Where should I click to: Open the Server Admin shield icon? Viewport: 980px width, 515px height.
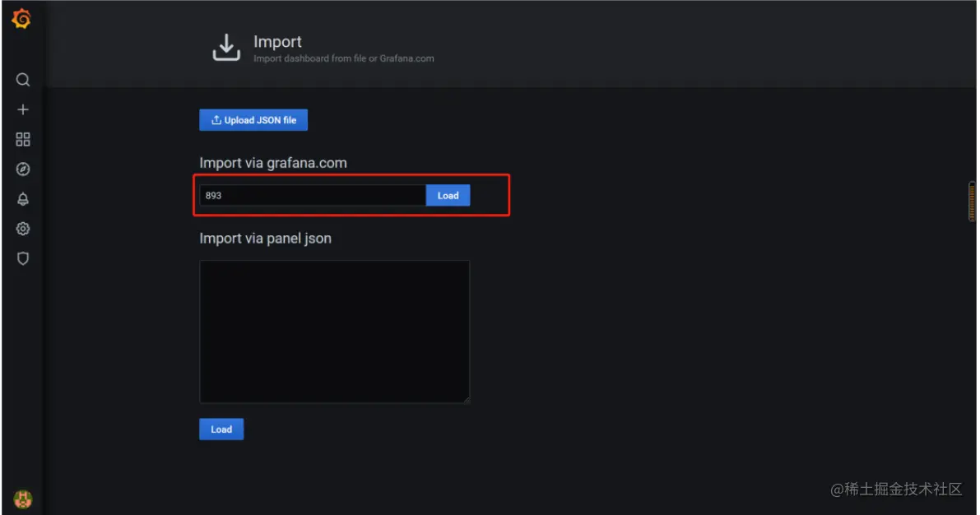click(x=22, y=258)
